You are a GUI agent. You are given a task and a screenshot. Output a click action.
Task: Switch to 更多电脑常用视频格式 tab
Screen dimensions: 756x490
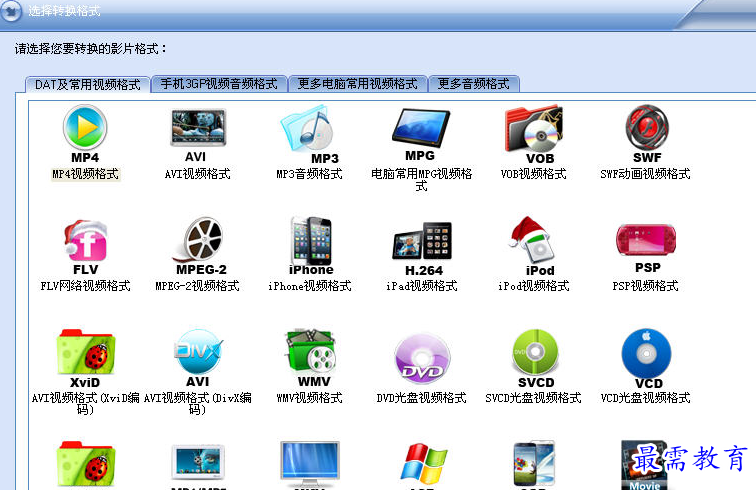point(358,84)
